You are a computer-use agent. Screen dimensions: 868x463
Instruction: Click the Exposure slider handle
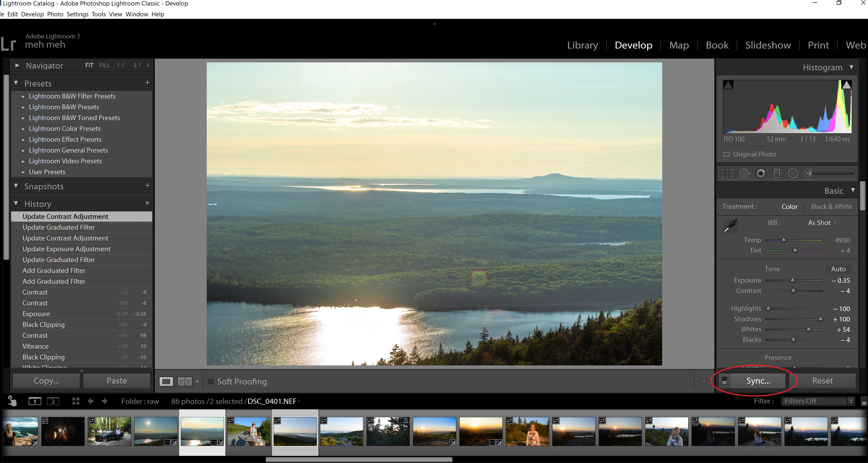(793, 281)
